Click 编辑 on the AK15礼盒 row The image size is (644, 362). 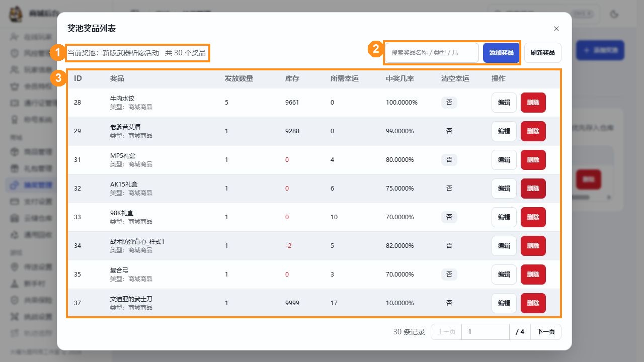(504, 189)
